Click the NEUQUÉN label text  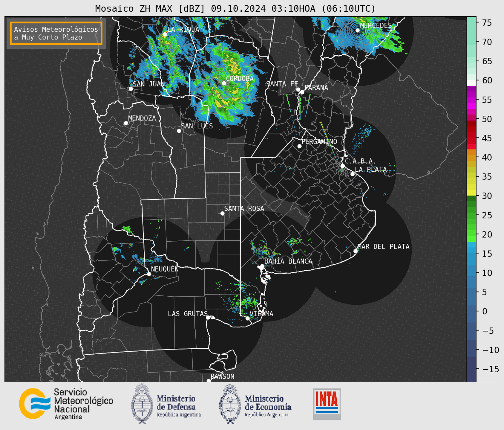(165, 269)
